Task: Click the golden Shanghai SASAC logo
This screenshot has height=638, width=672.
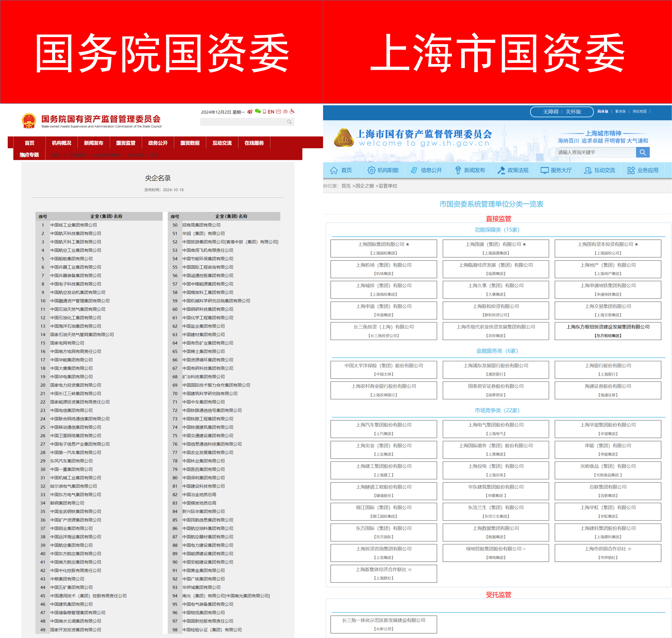Action: (344, 137)
